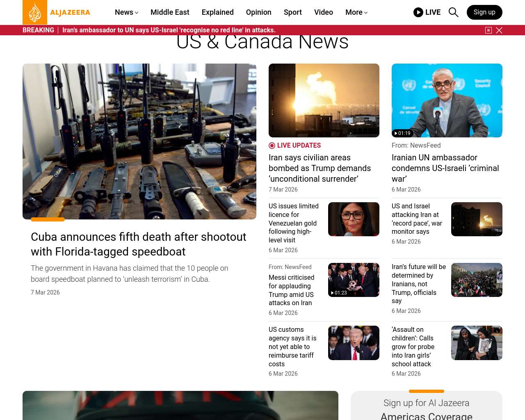This screenshot has height=420, width=525.
Task: Play the 01:23 Messi video clip
Action: click(x=353, y=280)
